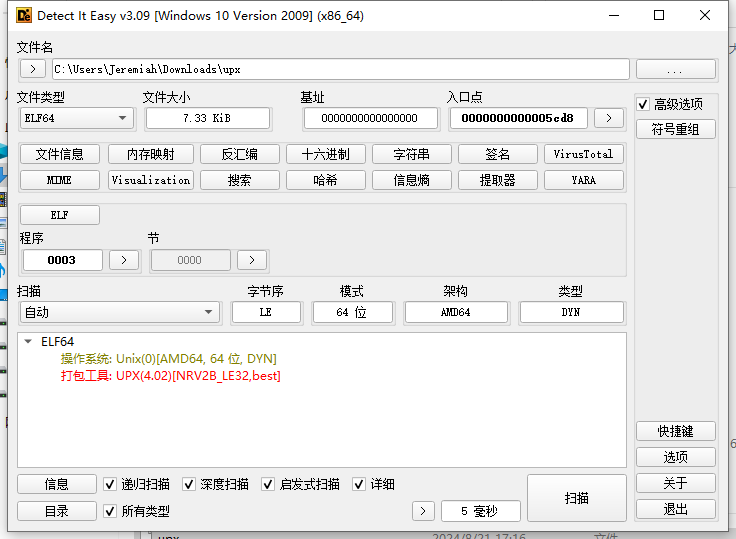
Task: Select the UPX(4.02) packer result entry
Action: click(170, 376)
